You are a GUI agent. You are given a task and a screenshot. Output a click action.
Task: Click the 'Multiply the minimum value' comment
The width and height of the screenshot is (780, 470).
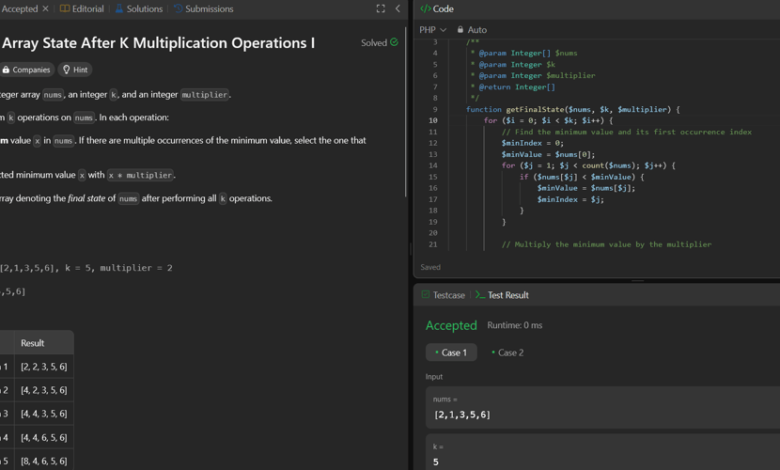point(606,244)
